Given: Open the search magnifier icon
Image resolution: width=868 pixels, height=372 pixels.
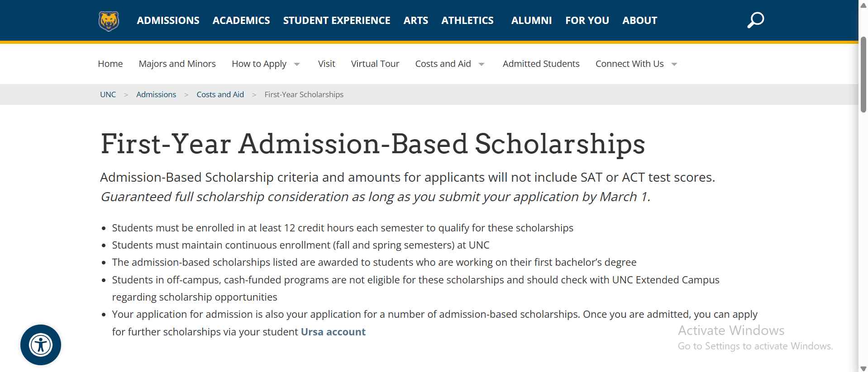Looking at the screenshot, I should click(x=755, y=19).
